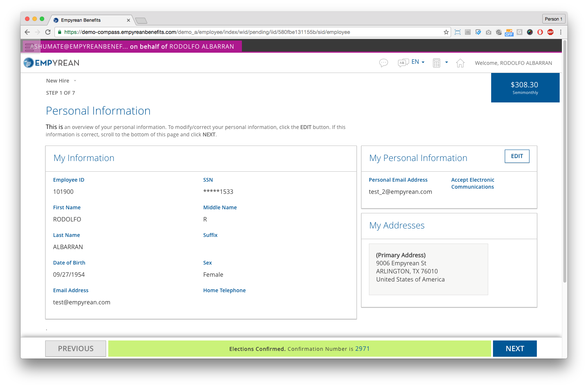The width and height of the screenshot is (588, 388).
Task: Click the PREVIOUS button
Action: click(76, 349)
